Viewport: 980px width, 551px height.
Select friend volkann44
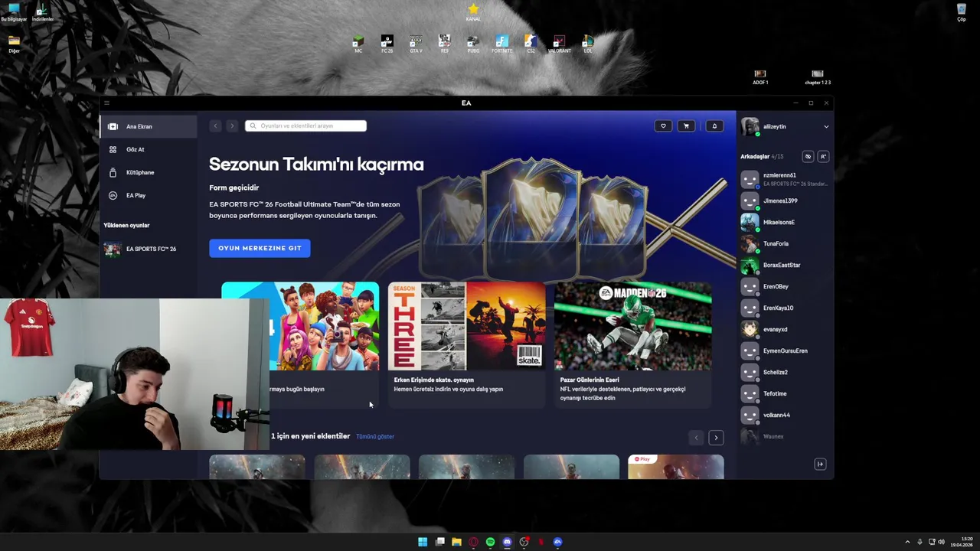pyautogui.click(x=784, y=415)
